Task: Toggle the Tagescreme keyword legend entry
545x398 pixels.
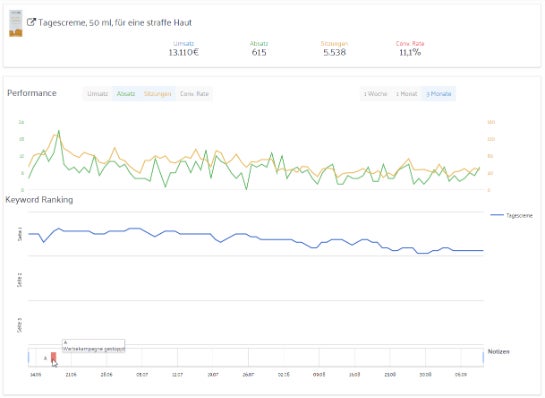Action: pyautogui.click(x=511, y=216)
